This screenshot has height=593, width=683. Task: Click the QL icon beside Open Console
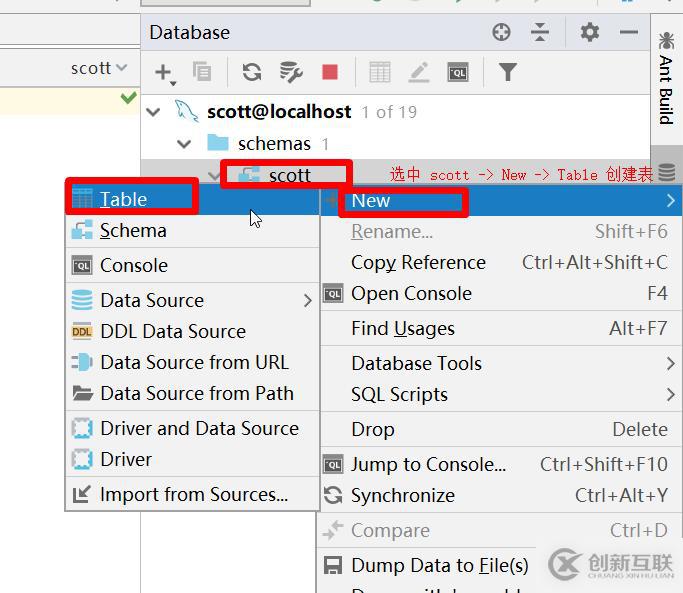point(333,294)
